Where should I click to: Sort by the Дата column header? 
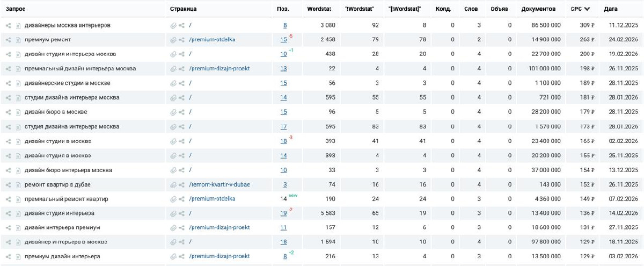tap(610, 9)
